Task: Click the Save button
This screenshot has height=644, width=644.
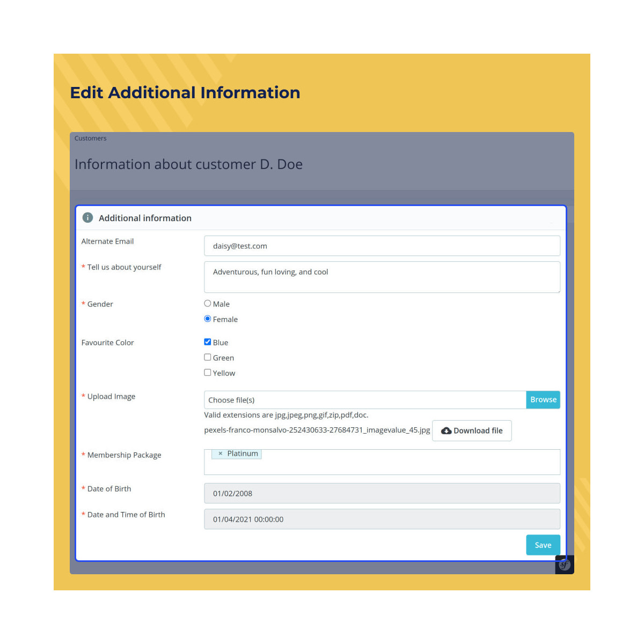Action: coord(543,545)
